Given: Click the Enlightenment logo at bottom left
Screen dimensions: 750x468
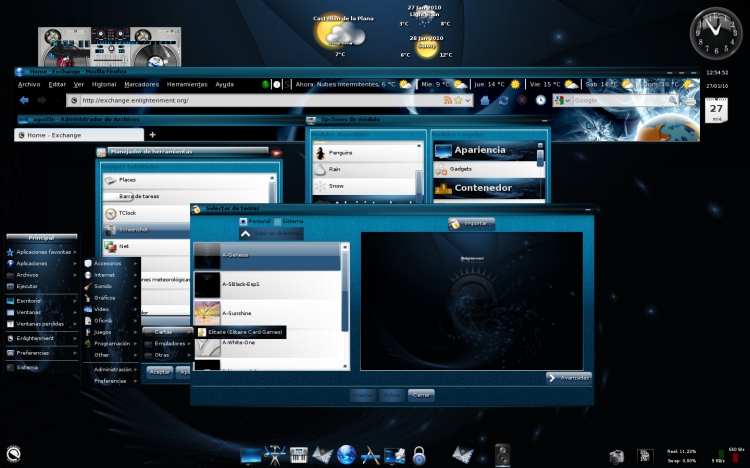Looking at the screenshot, I should [14, 453].
